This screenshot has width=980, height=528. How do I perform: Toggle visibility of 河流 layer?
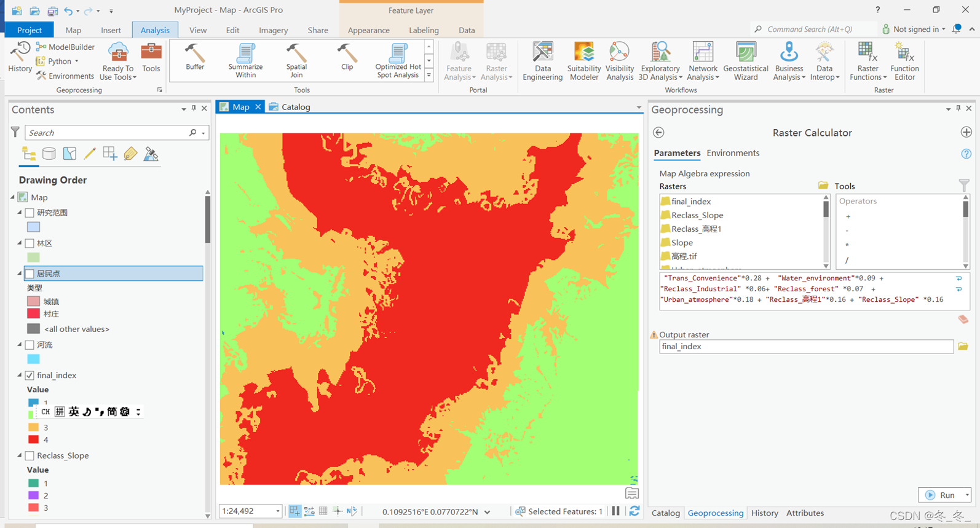[30, 345]
